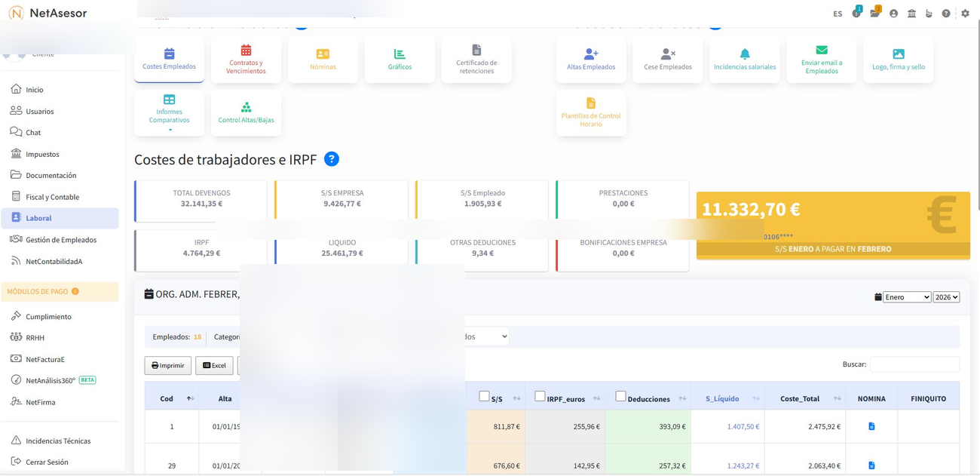Open the year dropdown showing 2026
Image resolution: width=980 pixels, height=476 pixels.
[x=946, y=297]
